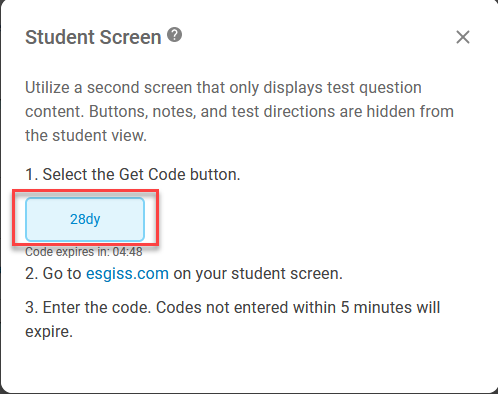Click 'test question' in the first line
The image size is (498, 394).
tap(374, 88)
